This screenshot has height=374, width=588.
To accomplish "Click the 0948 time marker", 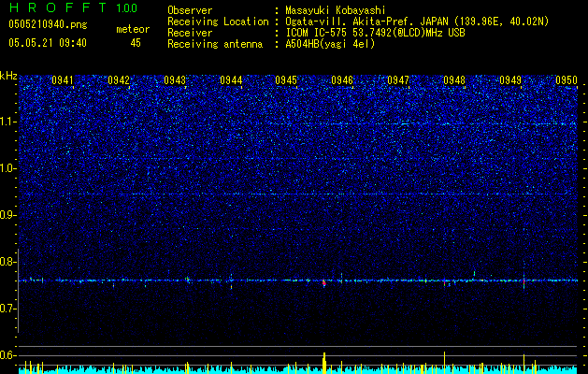I will pyautogui.click(x=454, y=80).
